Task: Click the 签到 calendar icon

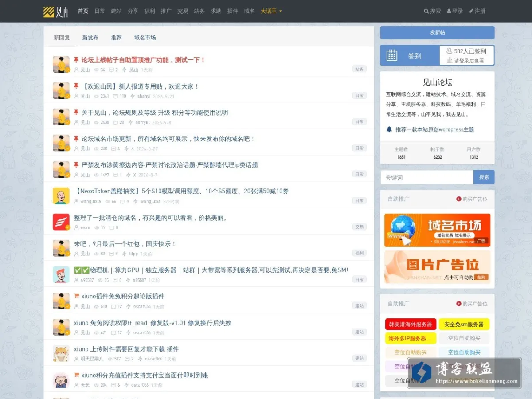Action: pyautogui.click(x=392, y=55)
